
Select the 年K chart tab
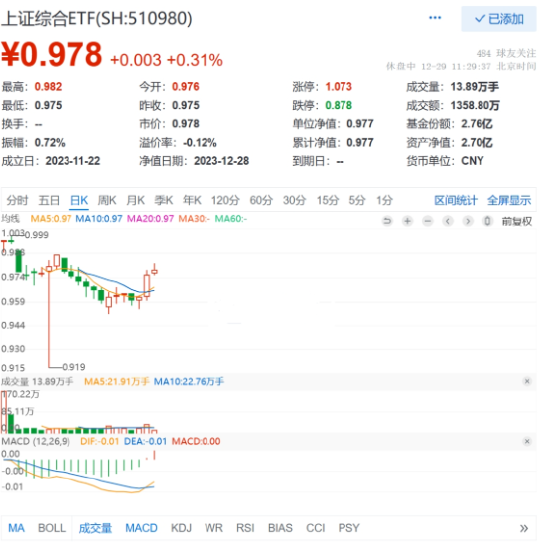tap(192, 200)
